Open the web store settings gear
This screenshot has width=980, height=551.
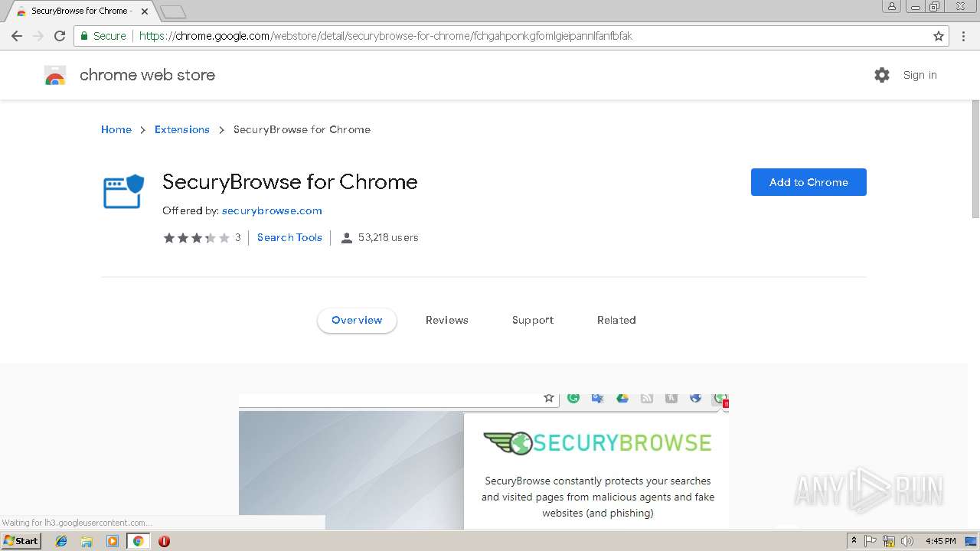pos(882,75)
